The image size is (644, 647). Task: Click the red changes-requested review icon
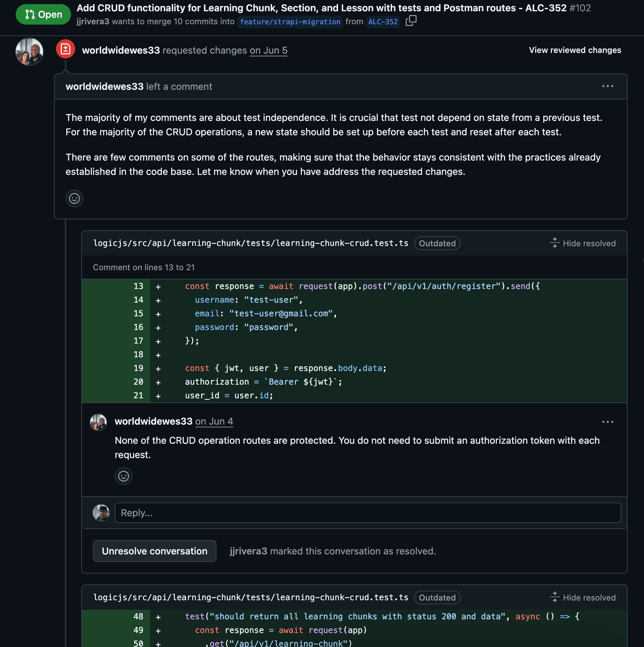[x=66, y=50]
